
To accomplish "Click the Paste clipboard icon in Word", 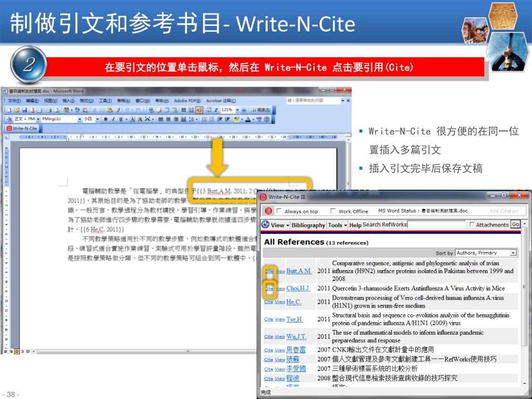I will click(110, 110).
